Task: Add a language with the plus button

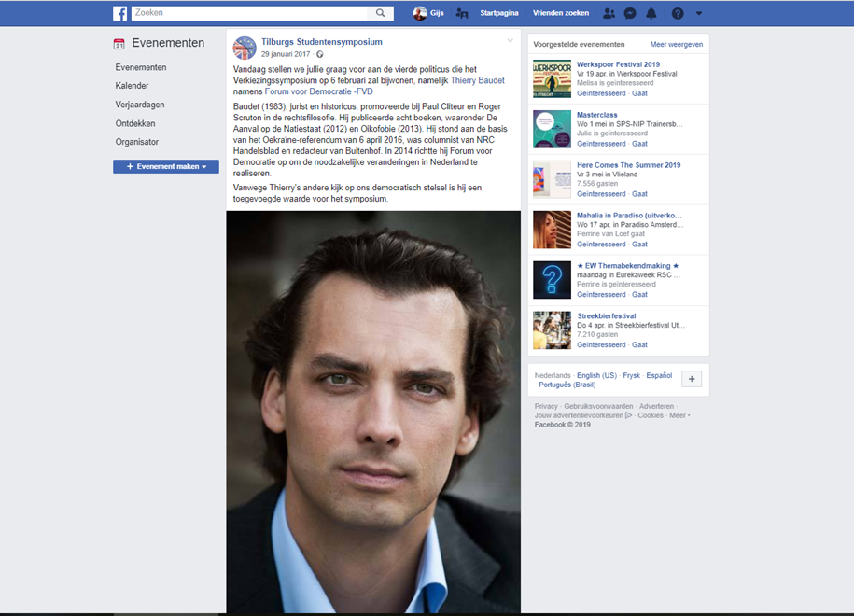Action: click(x=692, y=379)
